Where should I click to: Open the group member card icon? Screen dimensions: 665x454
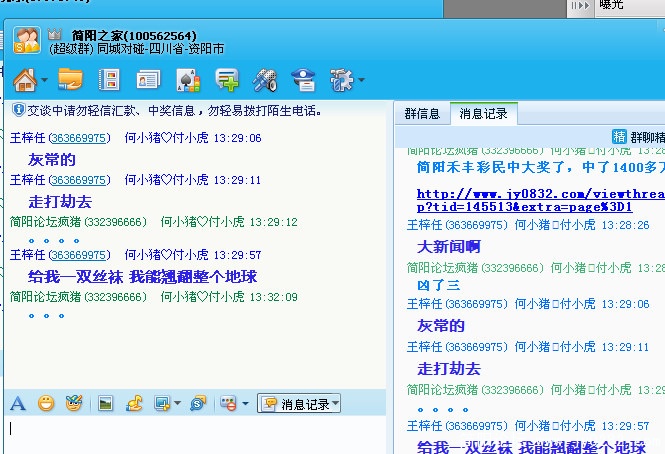pos(148,80)
